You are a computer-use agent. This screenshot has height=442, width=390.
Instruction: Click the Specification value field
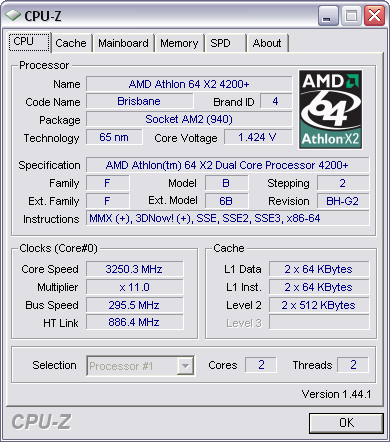pyautogui.click(x=227, y=165)
